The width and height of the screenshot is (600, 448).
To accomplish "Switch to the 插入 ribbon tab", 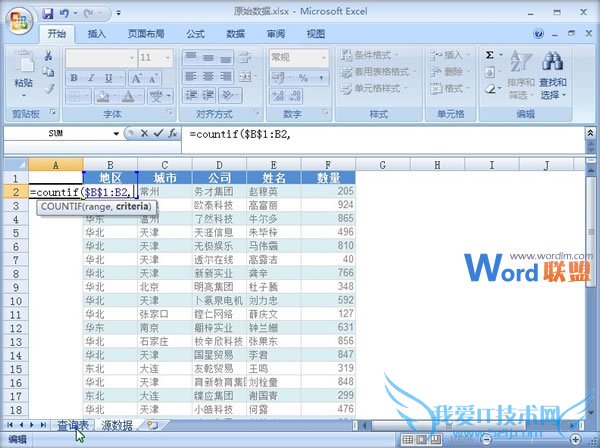I will pyautogui.click(x=96, y=34).
